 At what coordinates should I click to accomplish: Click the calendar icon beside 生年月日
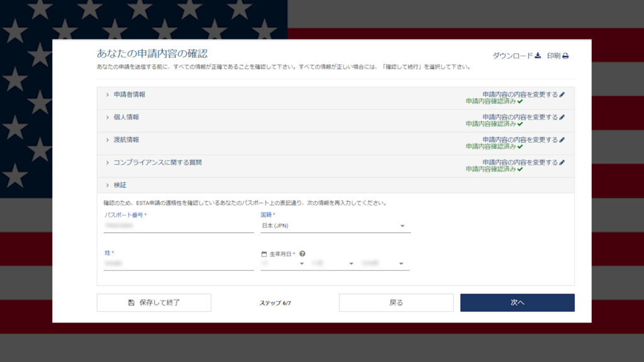coord(264,254)
